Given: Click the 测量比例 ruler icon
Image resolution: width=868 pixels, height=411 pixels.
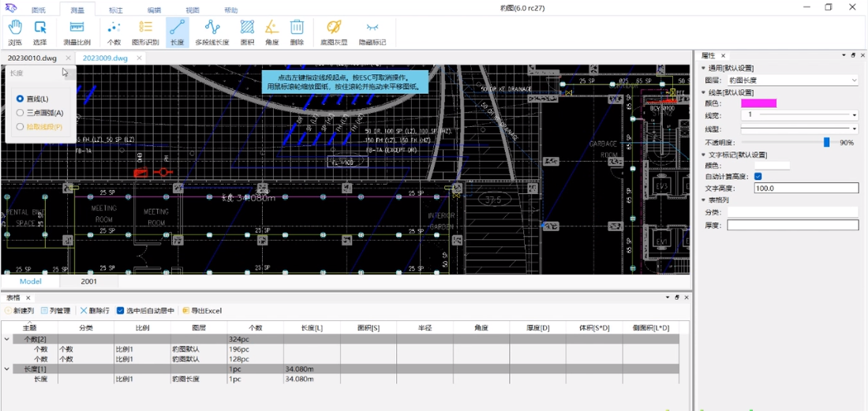Looking at the screenshot, I should pyautogui.click(x=77, y=32).
